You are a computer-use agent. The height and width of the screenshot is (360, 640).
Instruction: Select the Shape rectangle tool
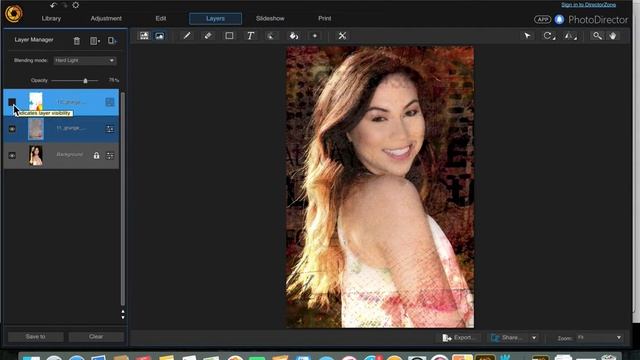[x=229, y=36]
